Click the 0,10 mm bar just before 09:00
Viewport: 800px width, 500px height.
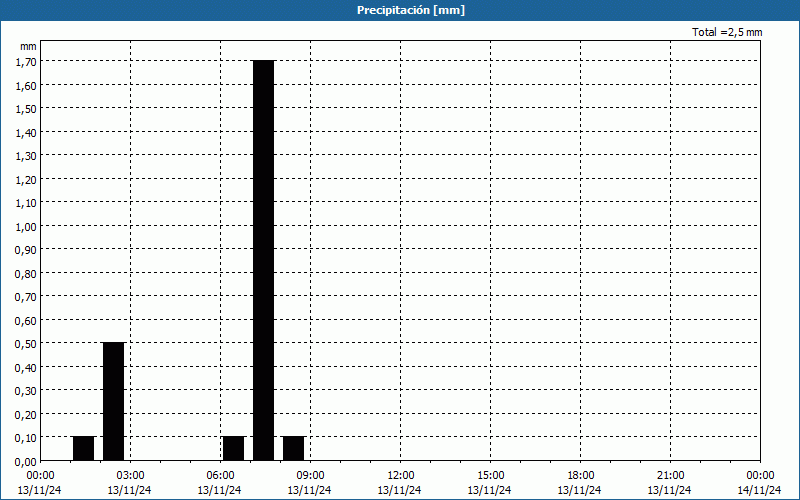[x=294, y=448]
